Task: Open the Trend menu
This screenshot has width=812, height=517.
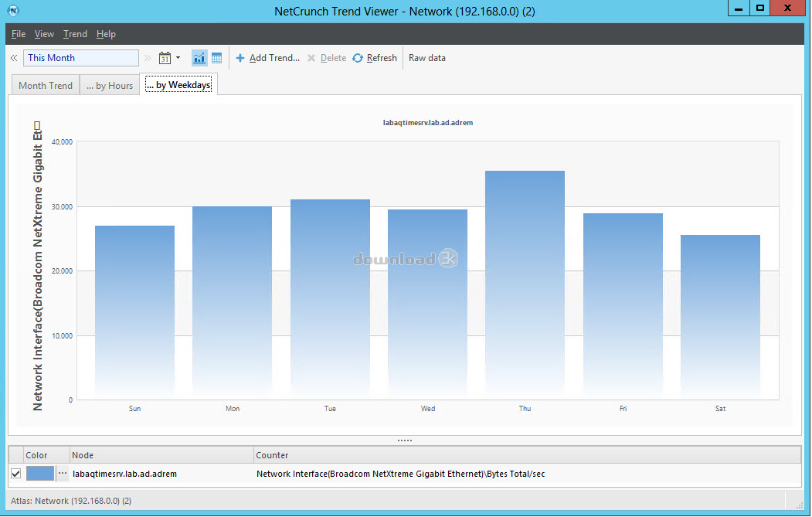Action: coord(75,34)
